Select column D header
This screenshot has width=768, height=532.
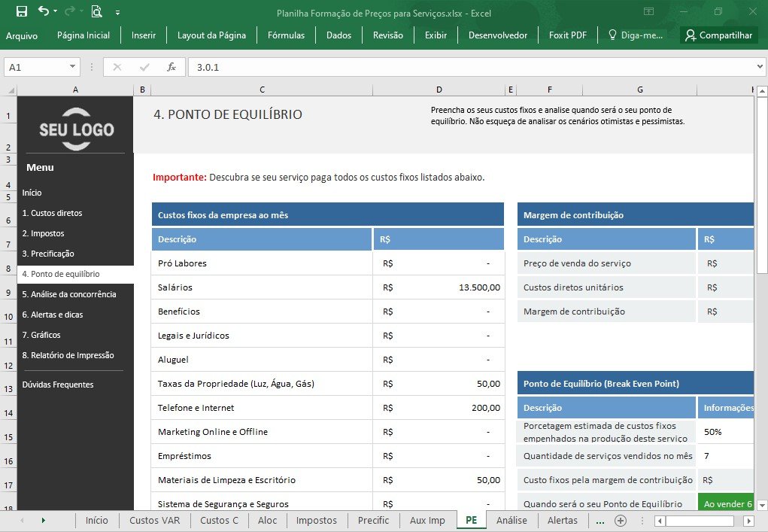tap(439, 90)
